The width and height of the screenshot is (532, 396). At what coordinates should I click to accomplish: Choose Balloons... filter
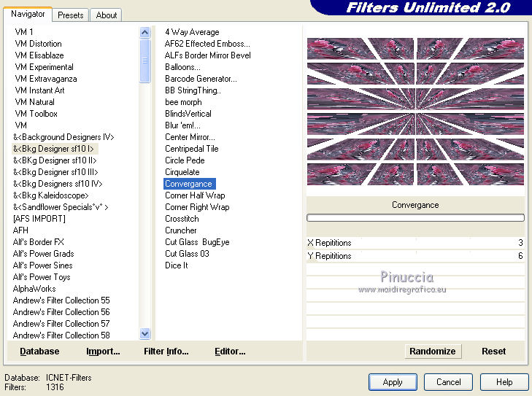click(182, 67)
